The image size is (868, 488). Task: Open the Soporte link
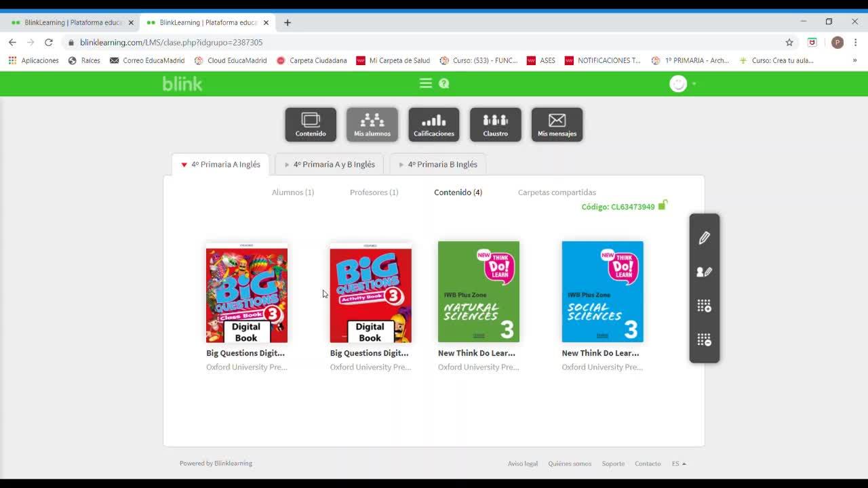point(613,464)
